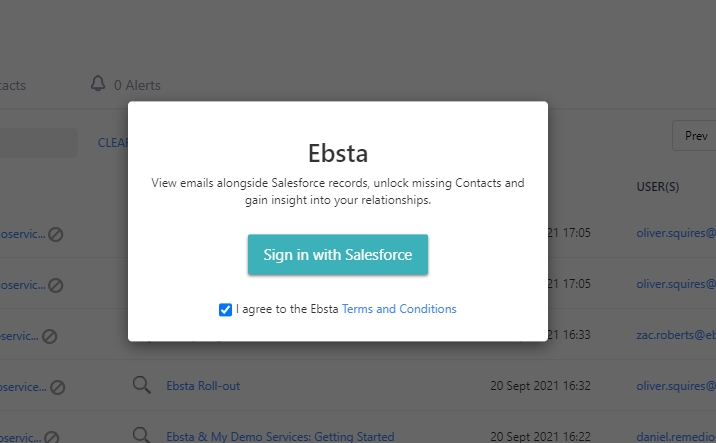716x443 pixels.
Task: Click the Prev pagination button
Action: [x=695, y=136]
